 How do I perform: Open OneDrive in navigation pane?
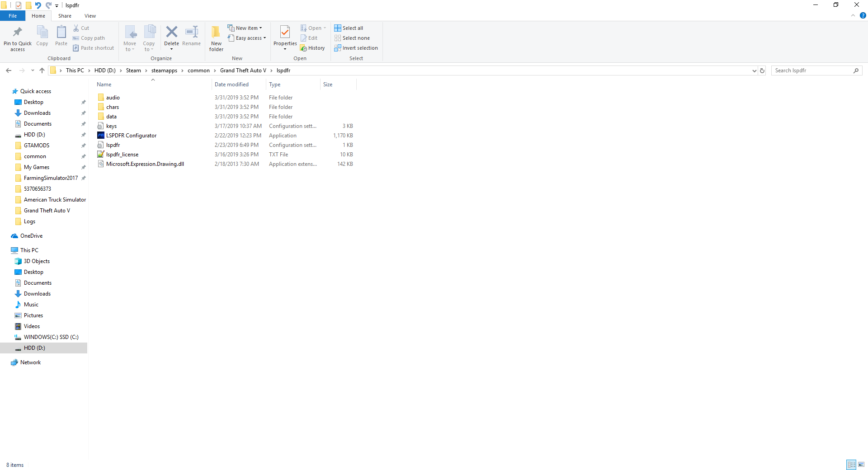pyautogui.click(x=31, y=236)
